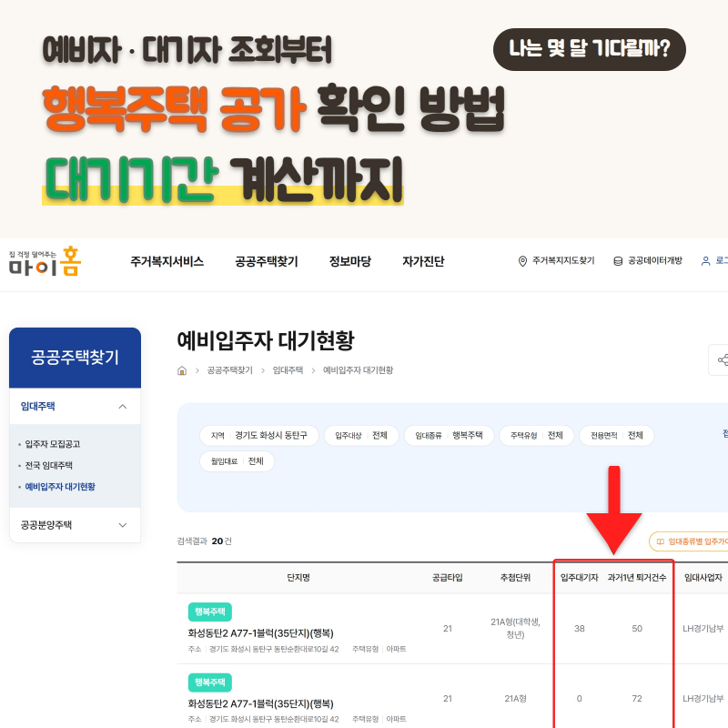Open the 주거복지지도찾기 link
This screenshot has width=728, height=728.
[x=563, y=261]
